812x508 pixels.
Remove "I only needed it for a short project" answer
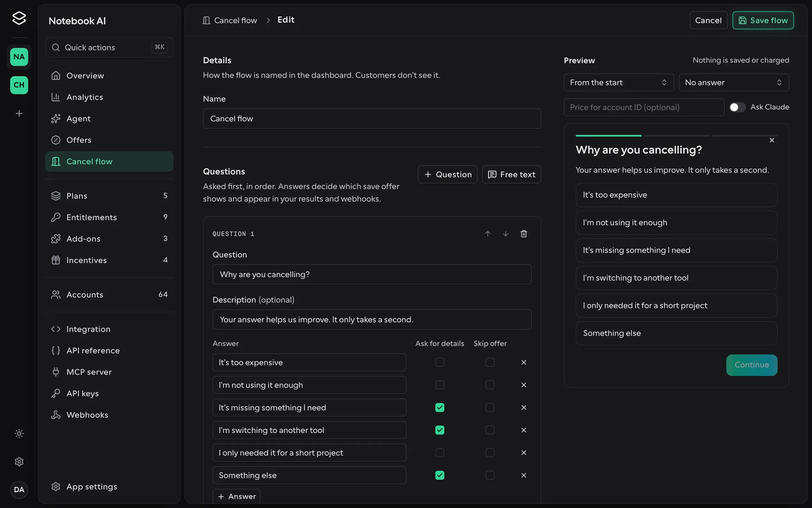tap(524, 453)
